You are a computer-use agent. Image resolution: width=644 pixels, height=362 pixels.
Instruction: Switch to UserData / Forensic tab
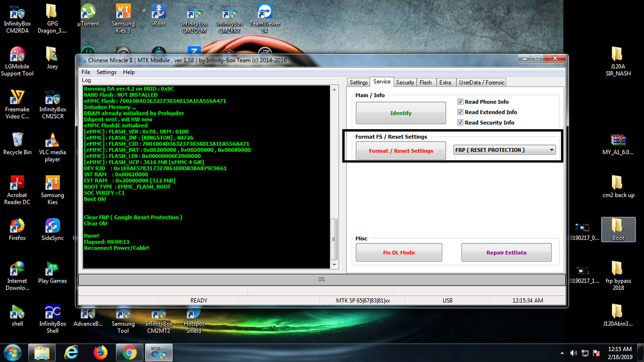click(x=481, y=82)
